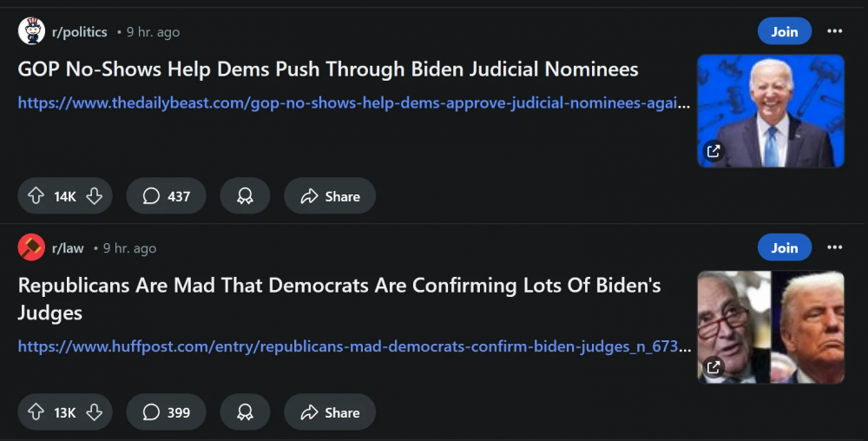Open comments with 437 replies

pyautogui.click(x=166, y=196)
